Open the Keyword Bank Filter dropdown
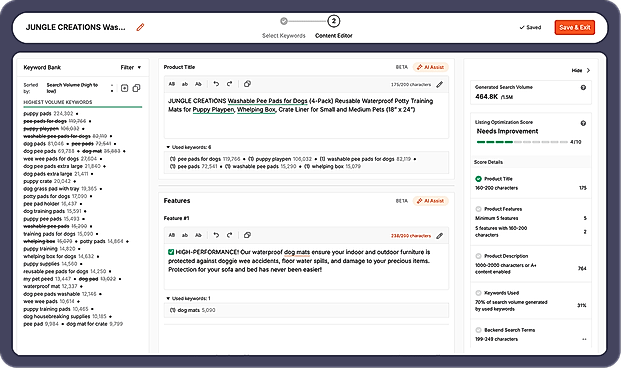621x368 pixels. point(131,67)
